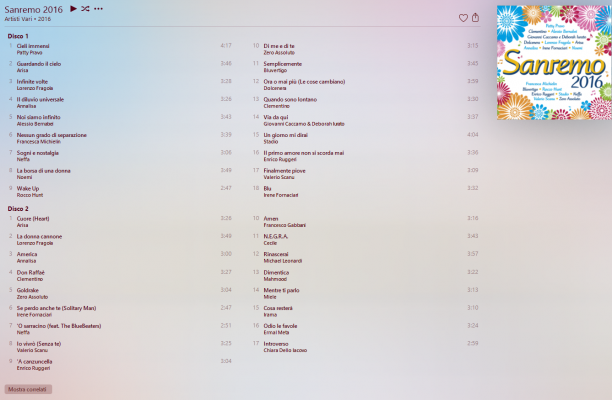612x400 pixels.
Task: Select track Noi siamo infinito
Action: [x=38, y=117]
